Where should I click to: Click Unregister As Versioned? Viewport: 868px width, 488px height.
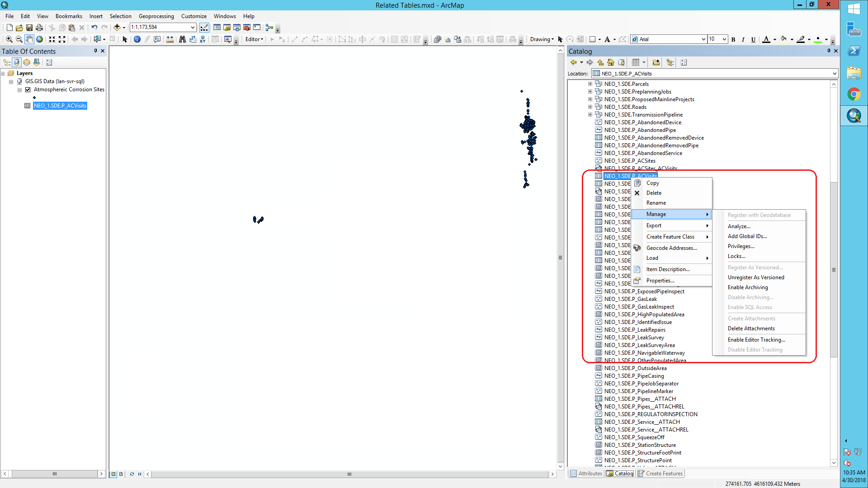tap(756, 277)
